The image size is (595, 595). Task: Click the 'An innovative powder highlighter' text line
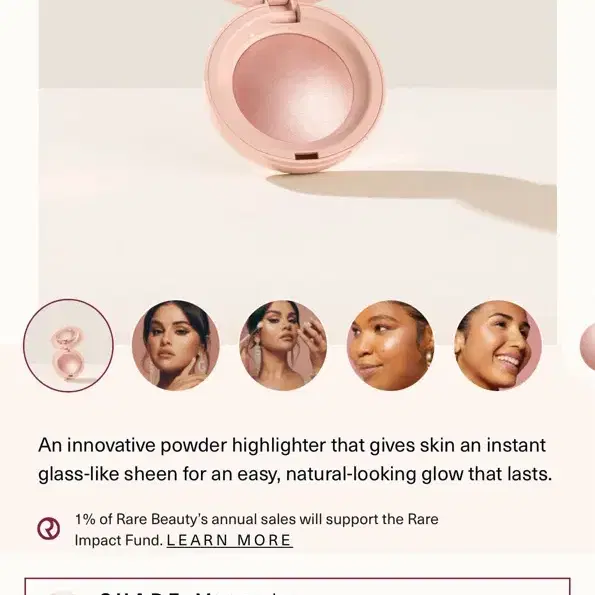pyautogui.click(x=292, y=445)
